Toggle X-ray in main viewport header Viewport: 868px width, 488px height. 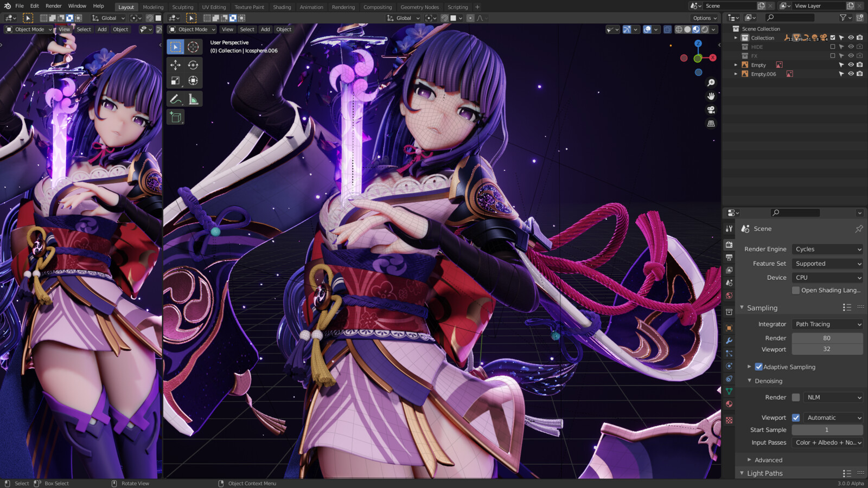pyautogui.click(x=667, y=29)
